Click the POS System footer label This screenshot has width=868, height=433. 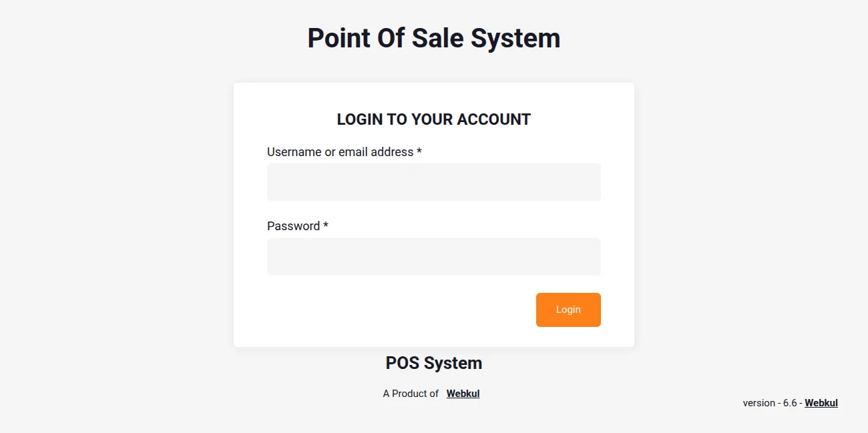(433, 363)
